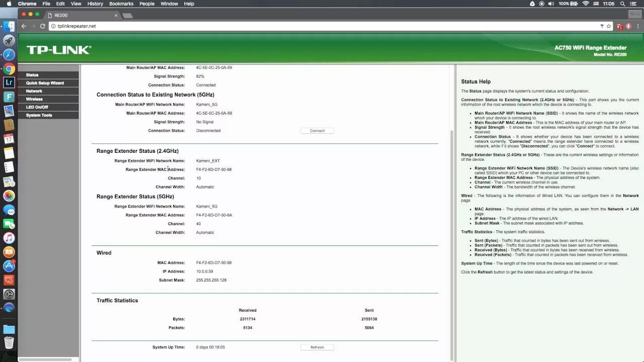Open Launchpad rocket icon in dock

coord(9,41)
